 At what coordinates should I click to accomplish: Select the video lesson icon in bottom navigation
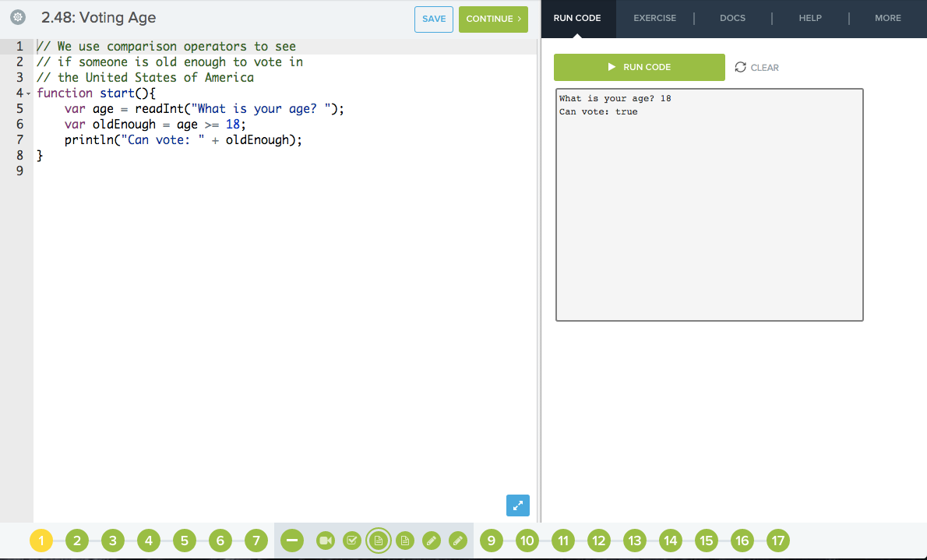[x=325, y=540]
